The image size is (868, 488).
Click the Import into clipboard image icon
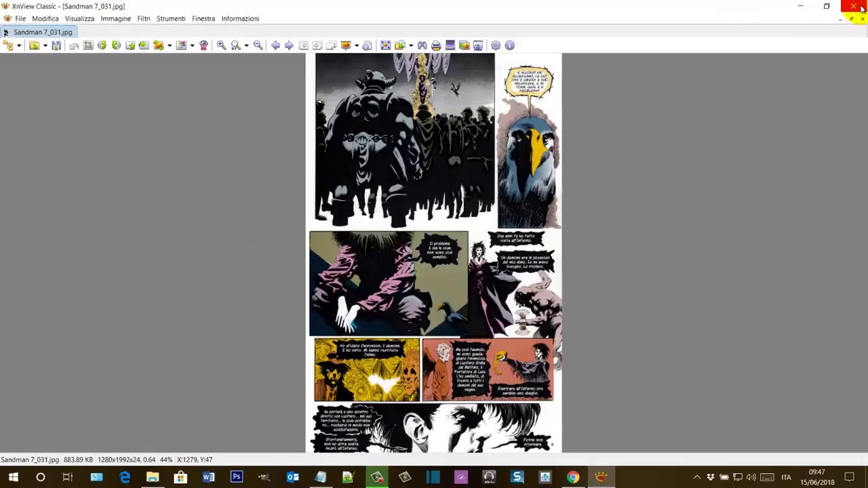tap(464, 45)
